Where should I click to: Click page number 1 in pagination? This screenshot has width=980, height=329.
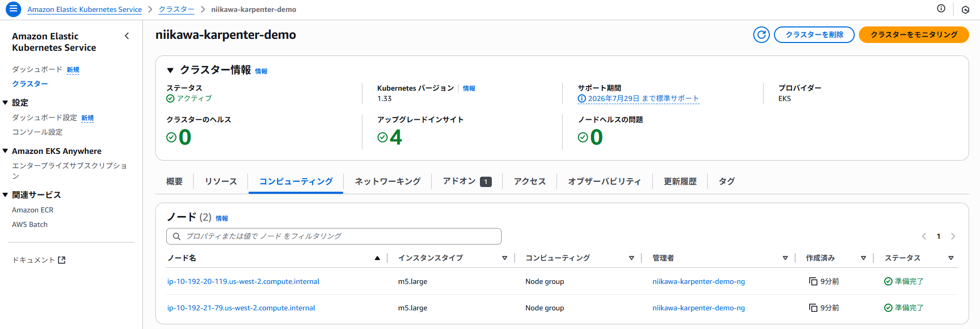939,236
